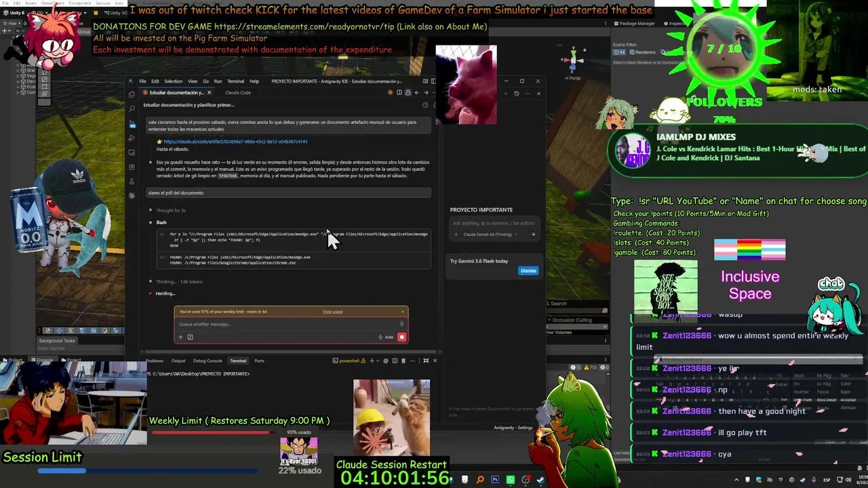The width and height of the screenshot is (868, 488).
Task: Open WhatsApp from the Windows taskbar
Action: tap(510, 480)
